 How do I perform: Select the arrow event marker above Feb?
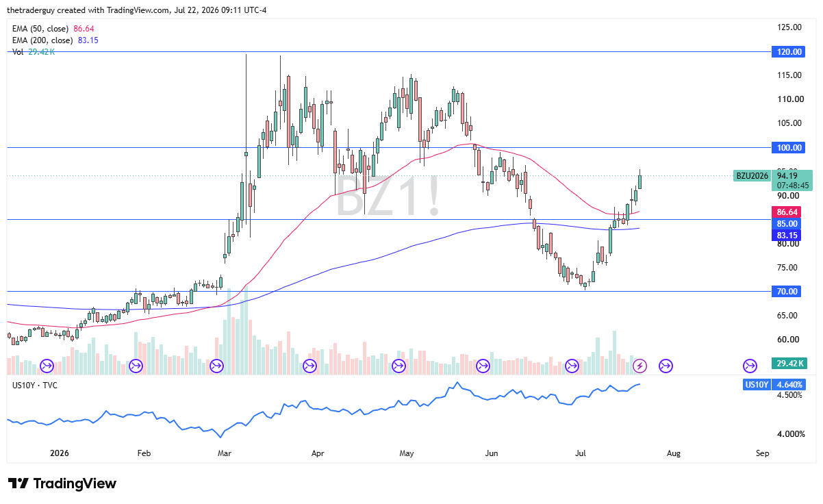136,366
